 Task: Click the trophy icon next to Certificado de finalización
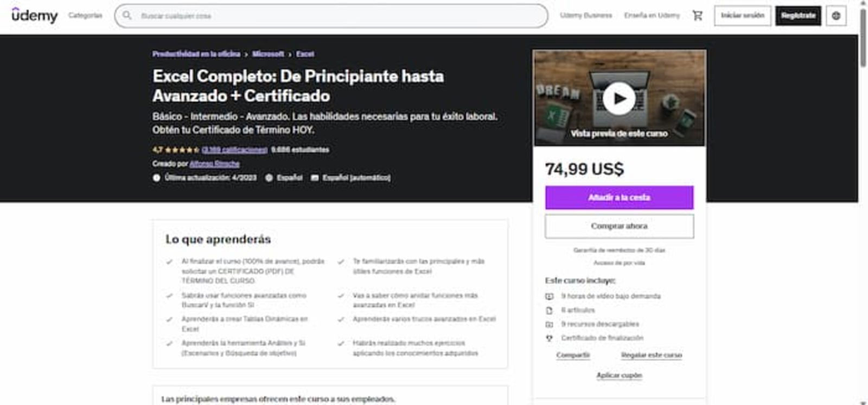(549, 338)
